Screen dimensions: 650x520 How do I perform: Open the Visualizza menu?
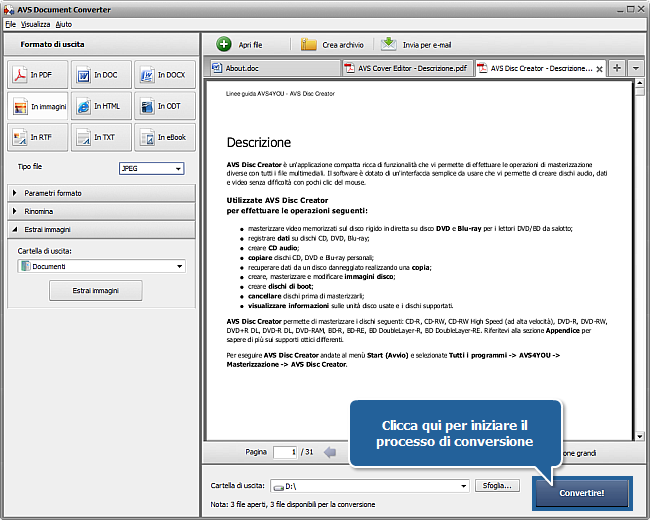36,24
